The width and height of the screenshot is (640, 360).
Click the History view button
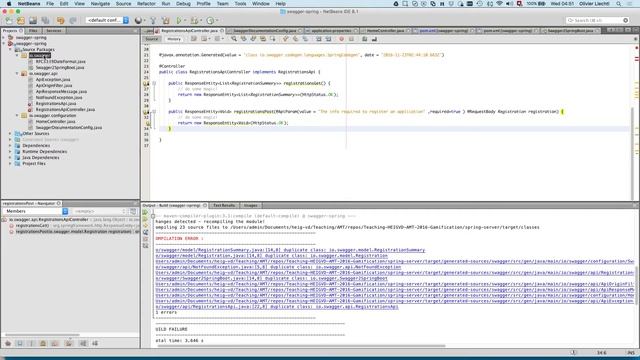[x=174, y=39]
